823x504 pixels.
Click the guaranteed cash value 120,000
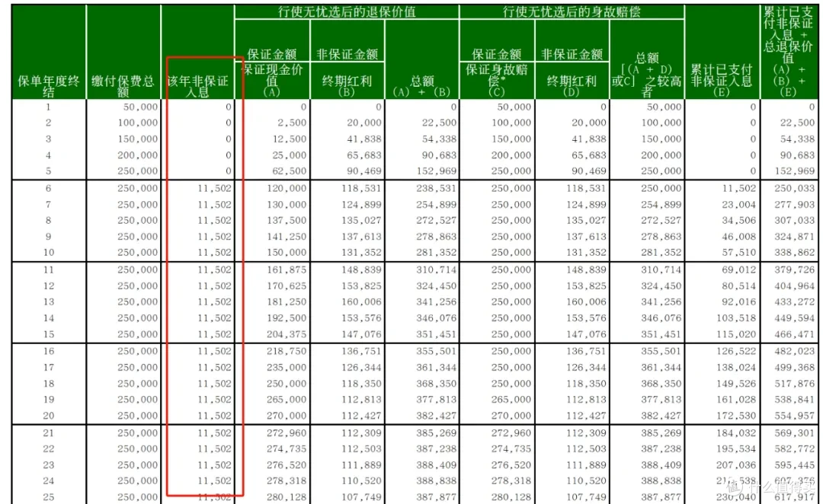pyautogui.click(x=287, y=188)
